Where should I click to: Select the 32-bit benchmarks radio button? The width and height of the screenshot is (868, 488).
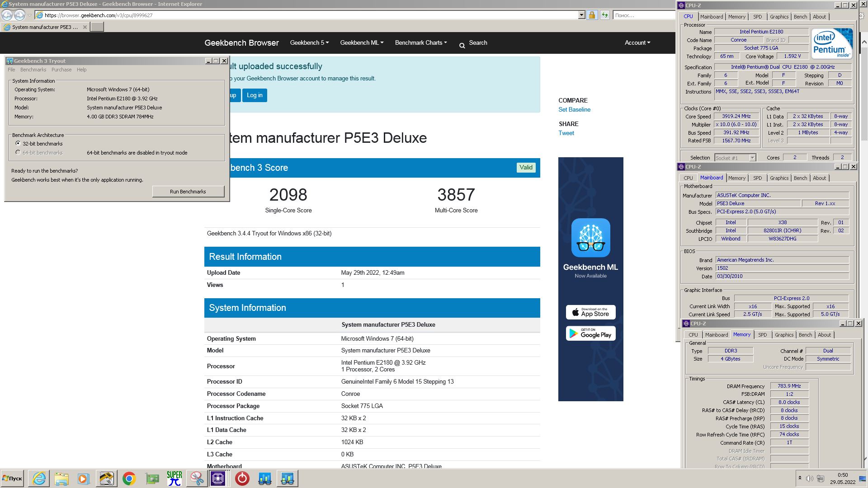point(18,143)
